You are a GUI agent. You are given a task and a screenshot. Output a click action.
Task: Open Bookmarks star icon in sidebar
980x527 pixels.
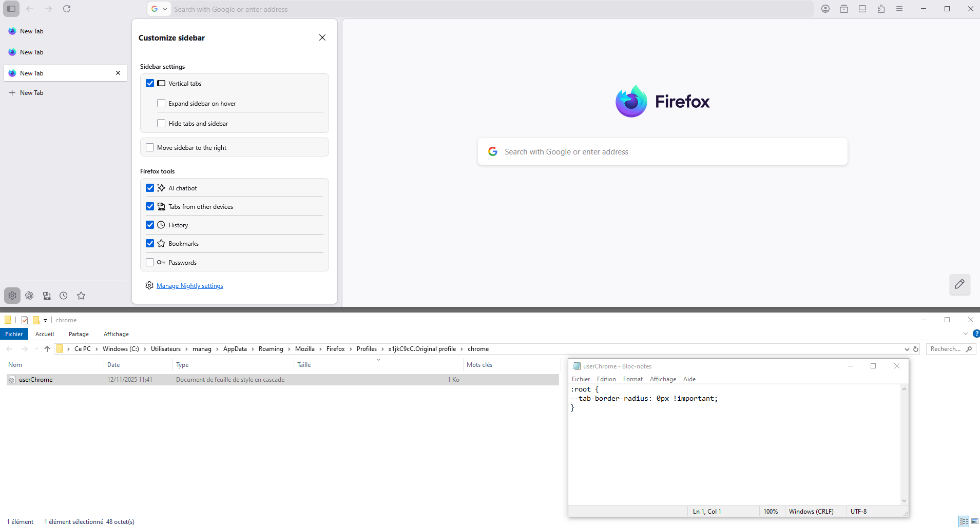pyautogui.click(x=81, y=296)
